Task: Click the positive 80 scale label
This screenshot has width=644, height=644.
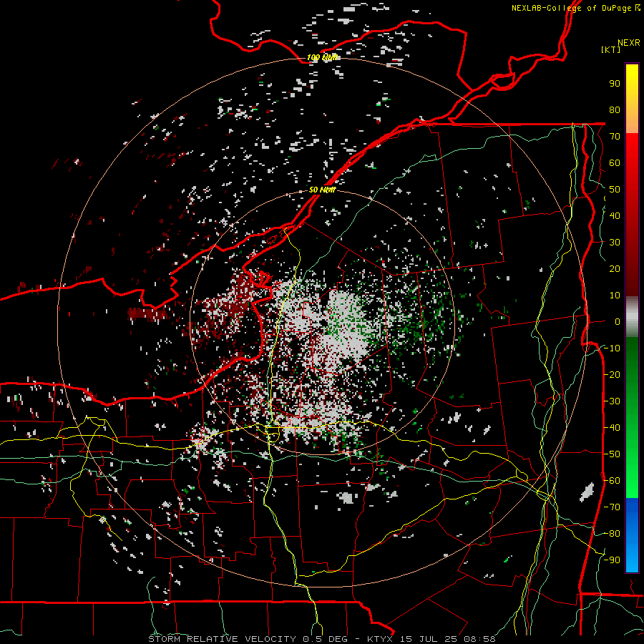Action: click(x=615, y=109)
